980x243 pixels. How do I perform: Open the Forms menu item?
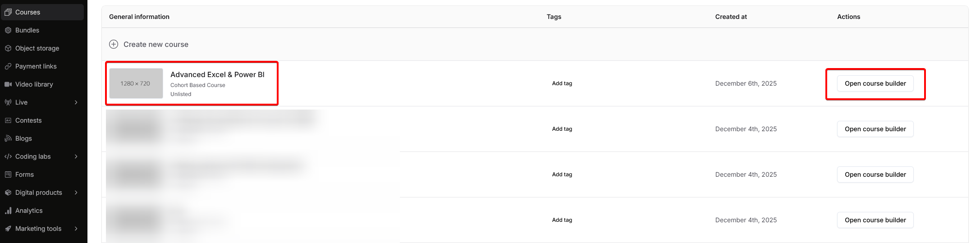pos(24,174)
